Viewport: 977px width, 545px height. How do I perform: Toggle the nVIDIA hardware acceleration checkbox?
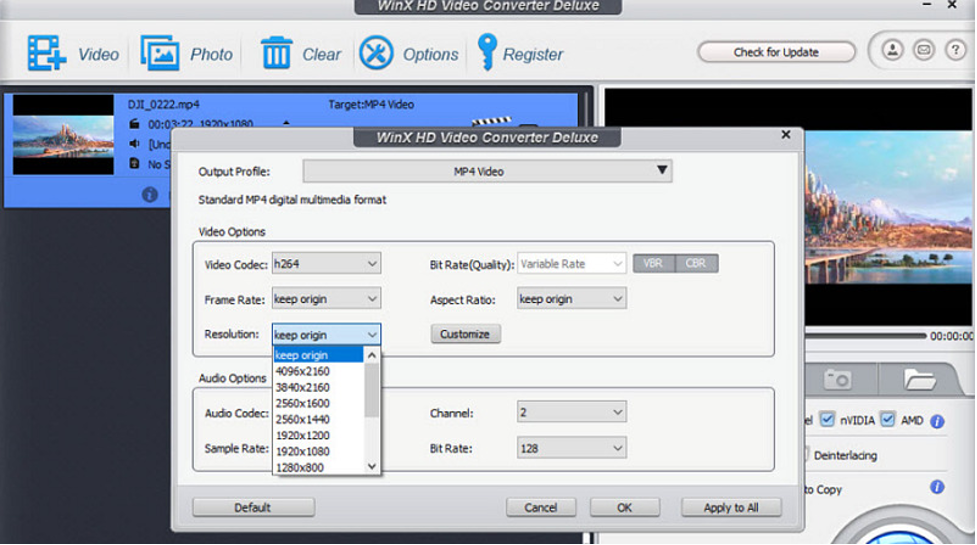[x=827, y=421]
